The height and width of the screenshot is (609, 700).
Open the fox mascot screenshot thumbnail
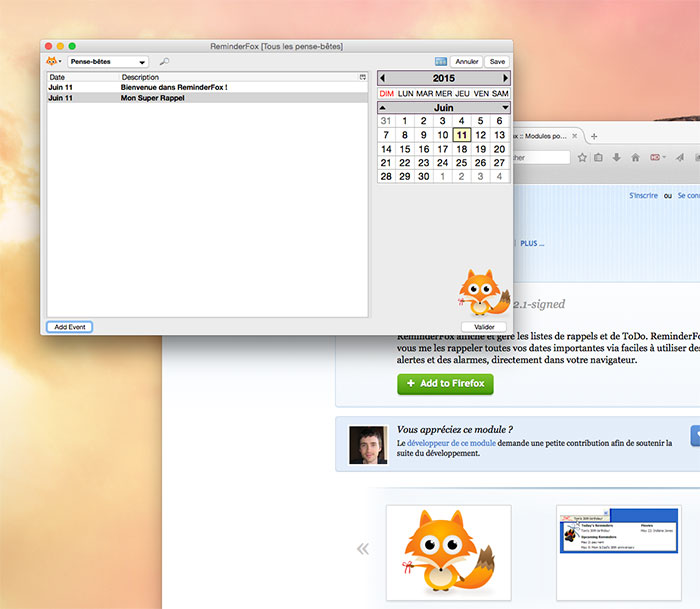[x=449, y=552]
